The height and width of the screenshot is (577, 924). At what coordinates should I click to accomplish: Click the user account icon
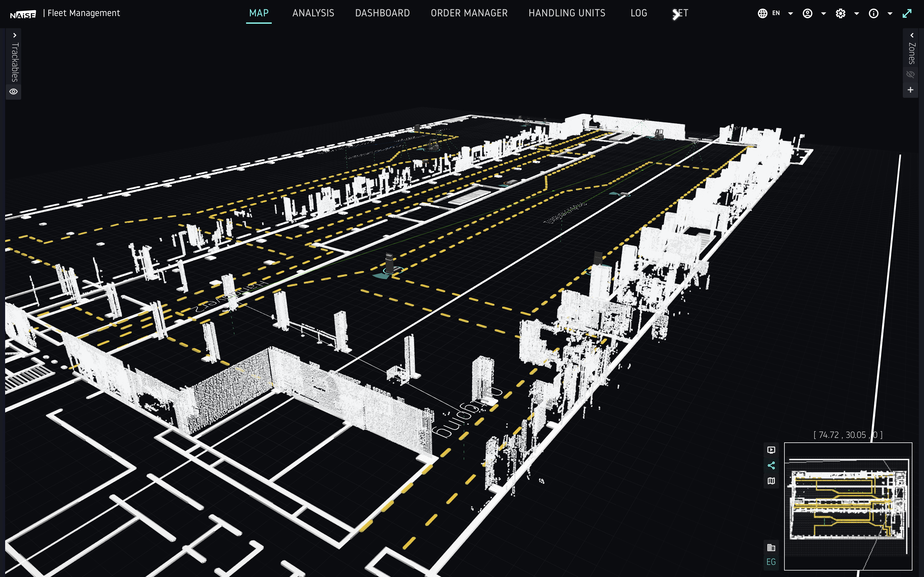[807, 13]
